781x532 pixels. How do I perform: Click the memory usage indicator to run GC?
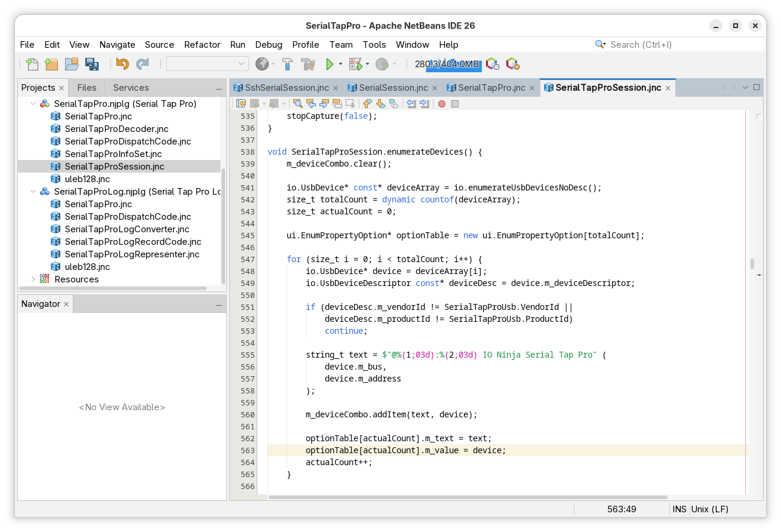point(447,64)
